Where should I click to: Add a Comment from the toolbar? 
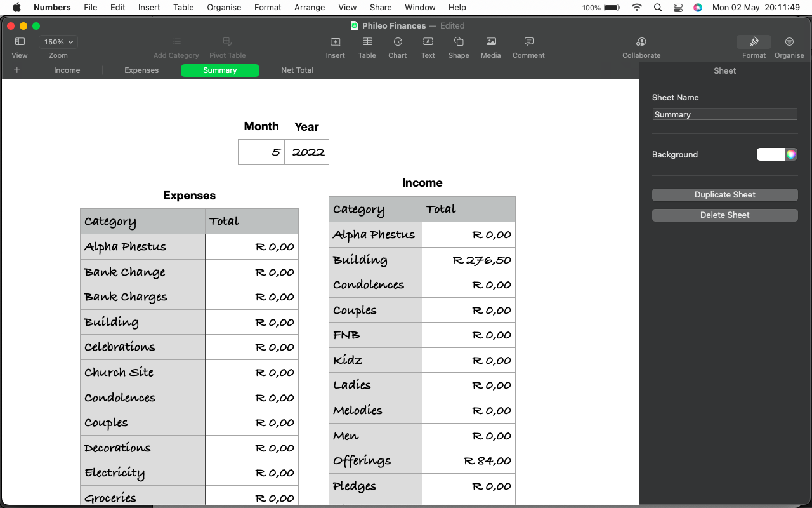click(x=528, y=42)
